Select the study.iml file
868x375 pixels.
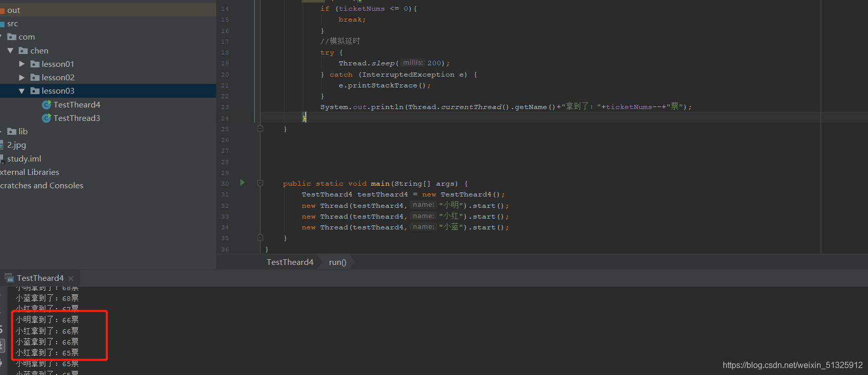tap(24, 159)
